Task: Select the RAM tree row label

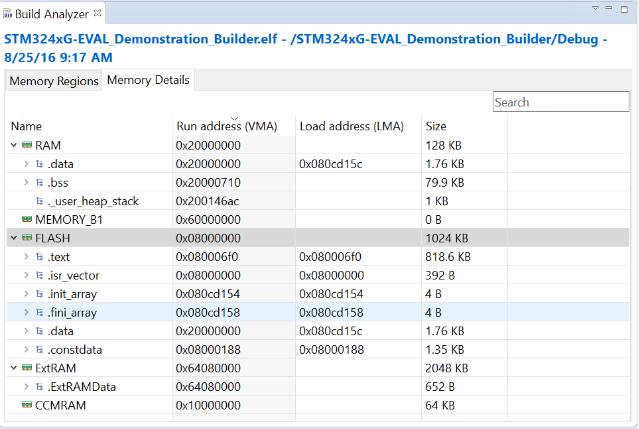Action: click(x=48, y=145)
